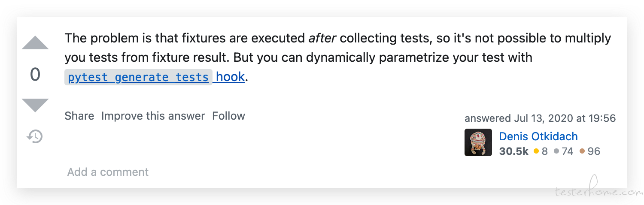Viewport: 644px width, 205px height.
Task: Click the gold badge dot
Action: 536,151
